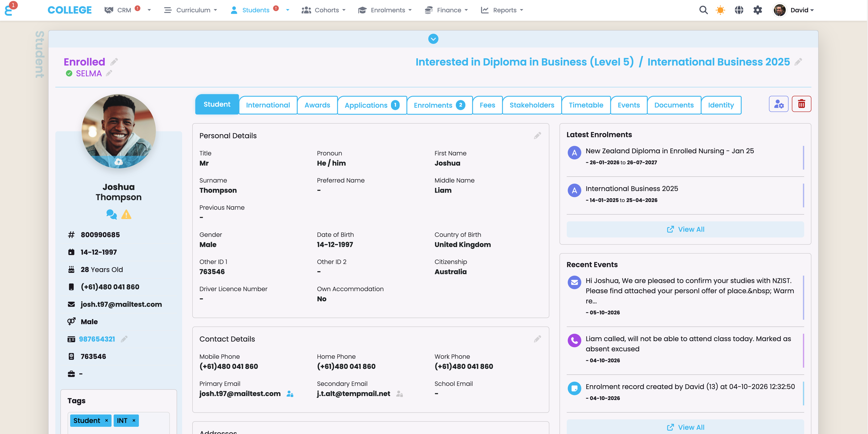Open the settings gear icon

click(x=758, y=10)
